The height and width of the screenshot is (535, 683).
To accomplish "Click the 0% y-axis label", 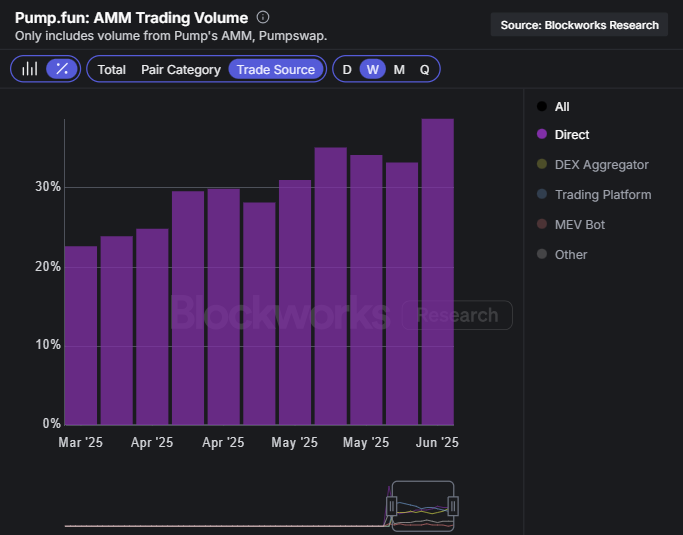I will coord(51,423).
